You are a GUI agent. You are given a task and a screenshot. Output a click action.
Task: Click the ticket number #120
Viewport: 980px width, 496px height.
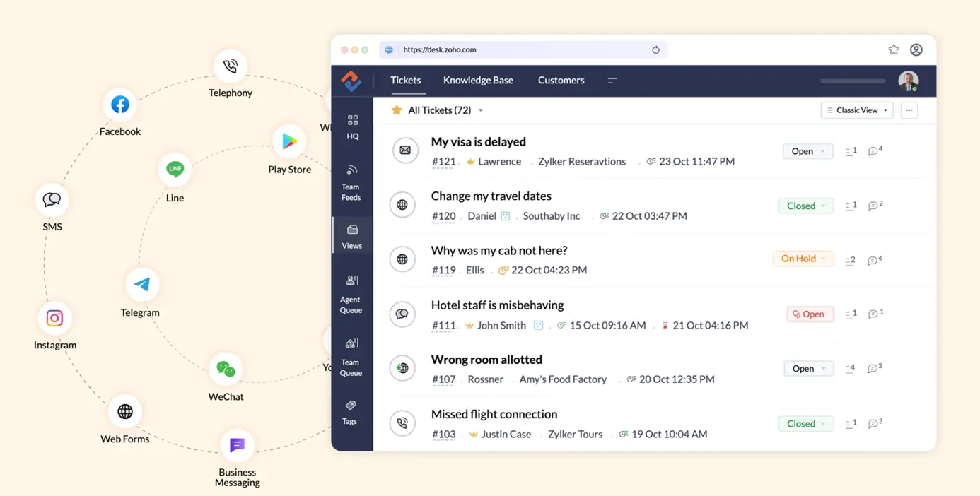click(444, 216)
